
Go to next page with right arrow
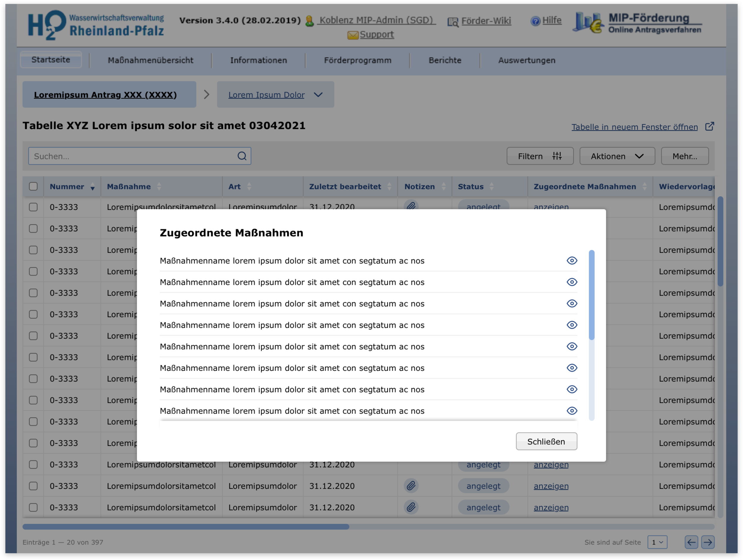tap(708, 542)
